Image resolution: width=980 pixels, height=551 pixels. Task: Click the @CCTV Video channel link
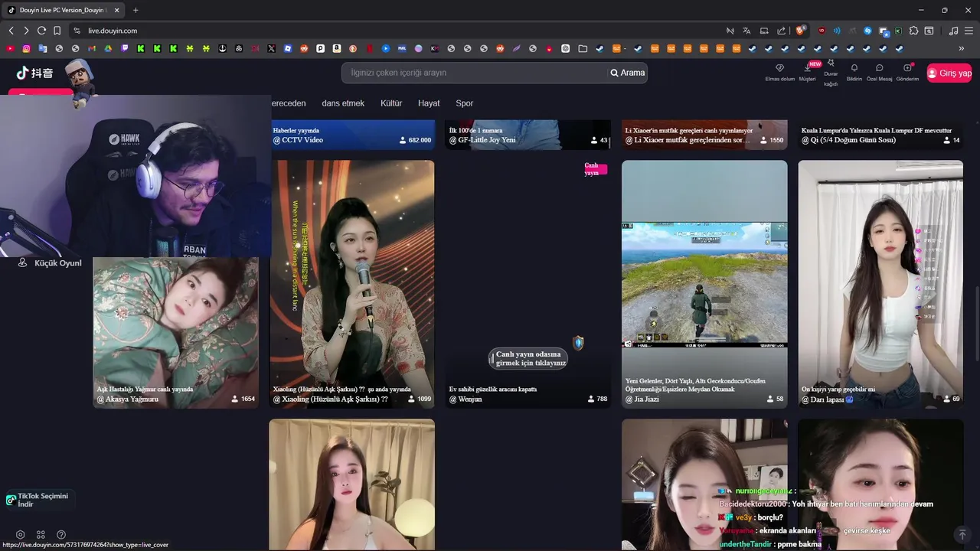tap(298, 140)
